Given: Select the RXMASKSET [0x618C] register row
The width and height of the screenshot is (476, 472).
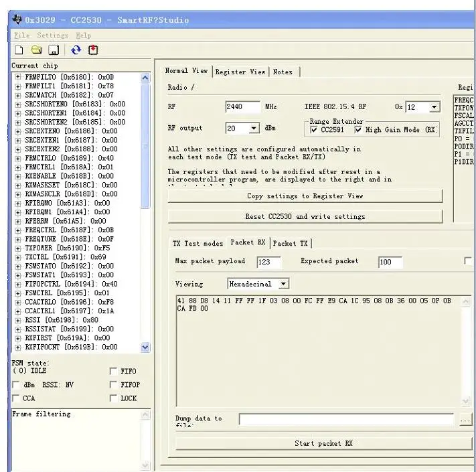Looking at the screenshot, I should point(71,185).
